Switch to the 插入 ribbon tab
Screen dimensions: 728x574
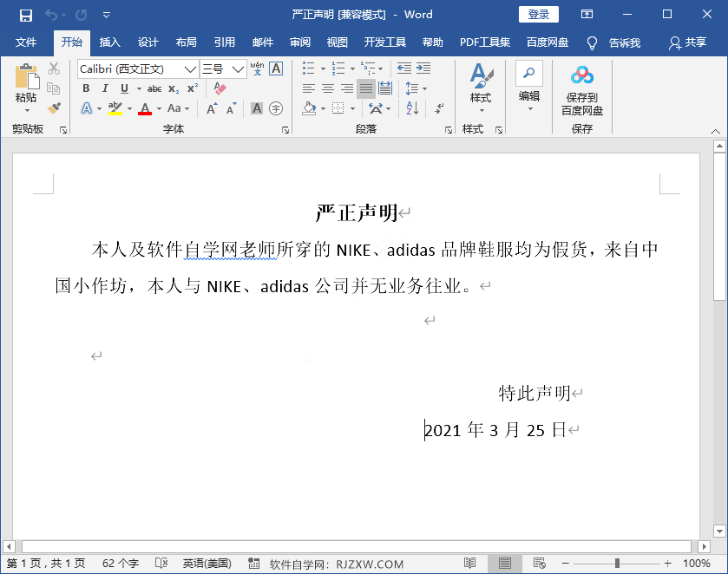pyautogui.click(x=110, y=41)
